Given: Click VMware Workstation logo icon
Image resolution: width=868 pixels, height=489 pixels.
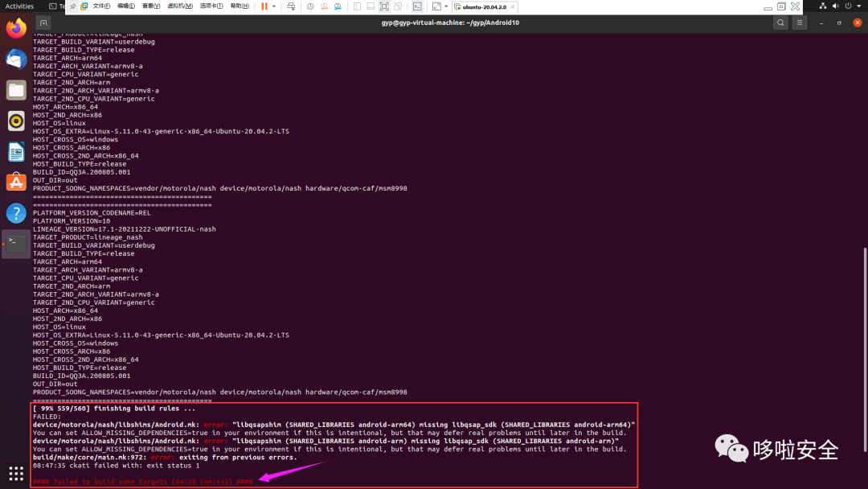Looking at the screenshot, I should [x=84, y=6].
